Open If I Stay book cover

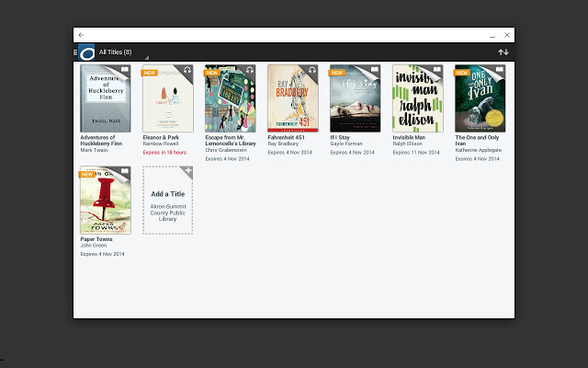tap(356, 98)
